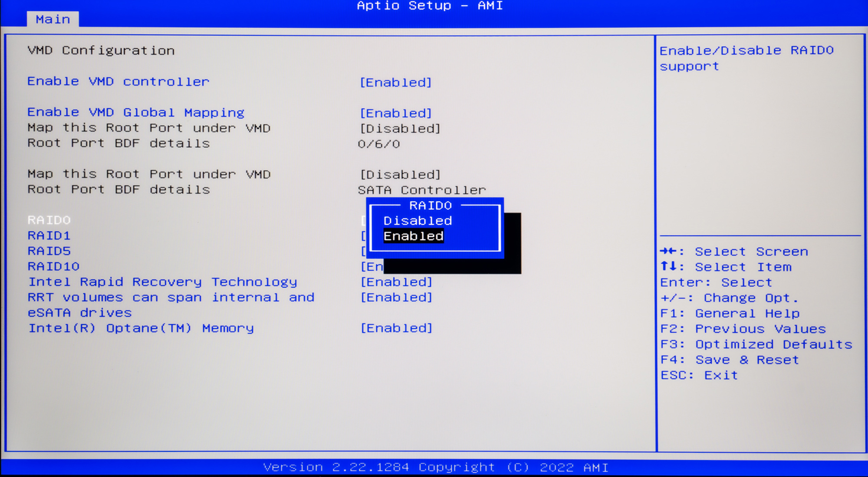Open Enable VMD Global Mapping value
This screenshot has height=477, width=868.
[395, 113]
